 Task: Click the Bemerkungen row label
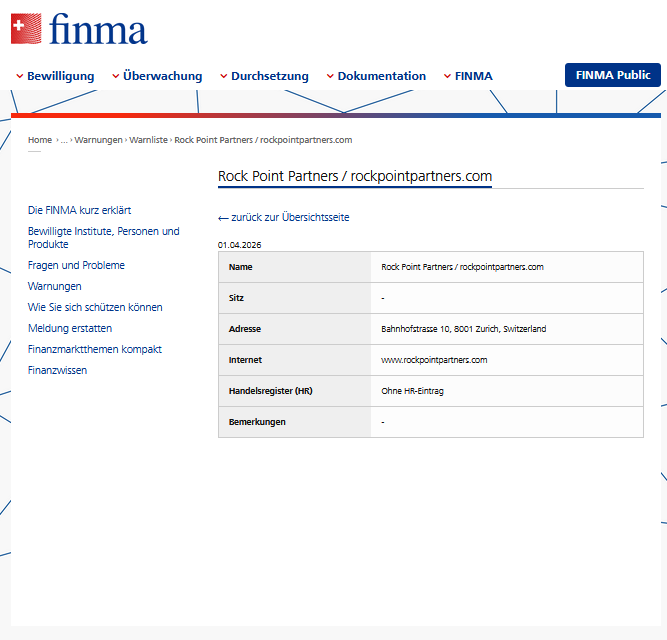click(257, 422)
